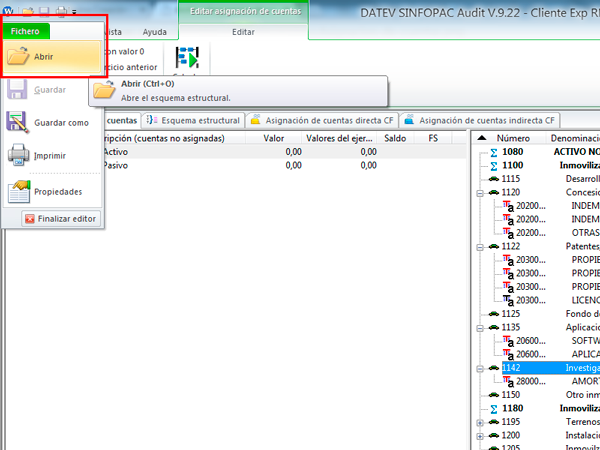This screenshot has height=450, width=600.
Task: Expand the 1200 tree node
Action: point(479,436)
